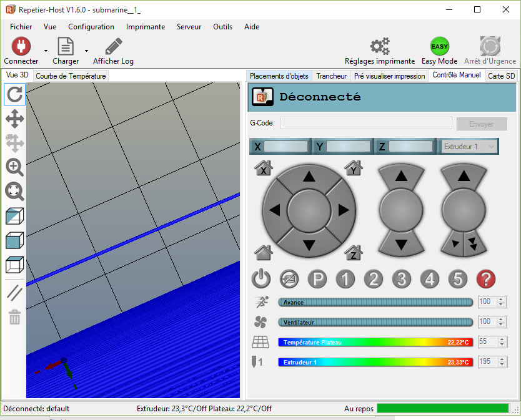Toggle the fan icon on or off

pyautogui.click(x=260, y=322)
